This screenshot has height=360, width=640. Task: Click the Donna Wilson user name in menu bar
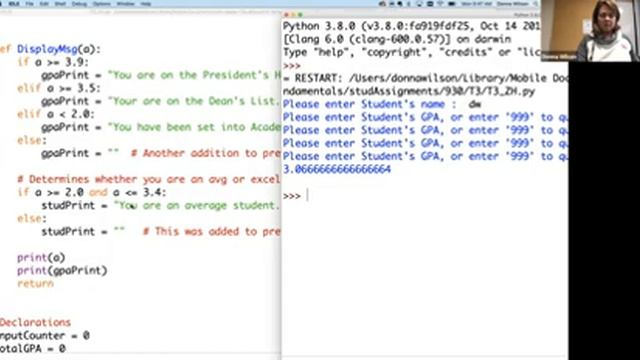coord(513,4)
